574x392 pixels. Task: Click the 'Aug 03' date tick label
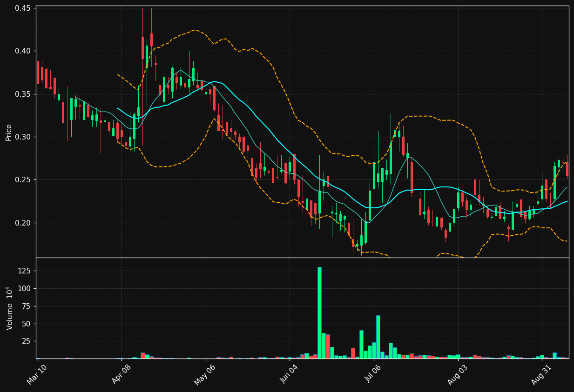(x=458, y=374)
